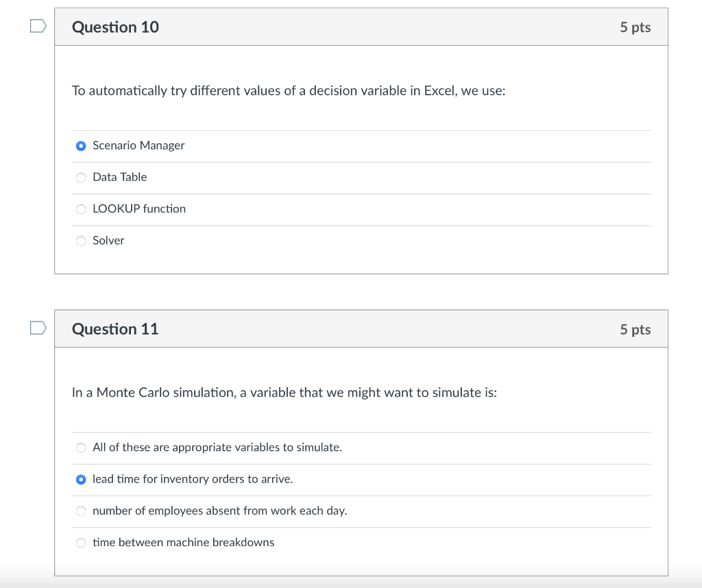The width and height of the screenshot is (702, 588).
Task: Select 'time between machine breakdowns'
Action: point(80,542)
